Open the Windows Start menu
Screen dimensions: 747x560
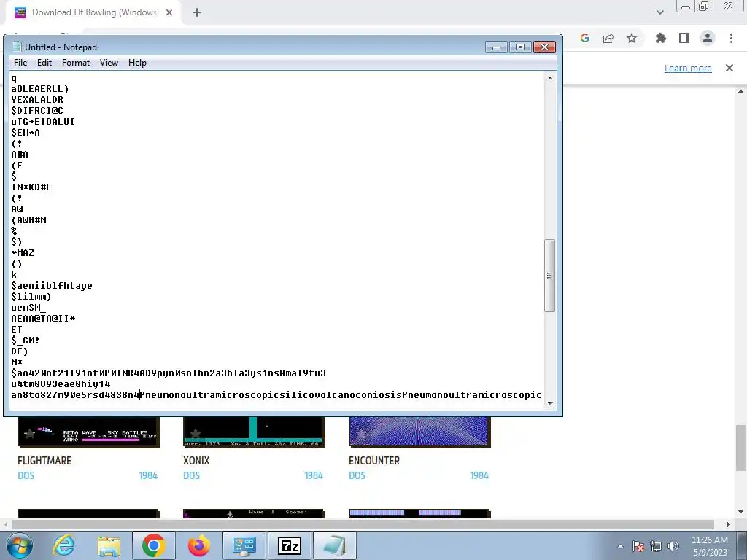tap(20, 545)
